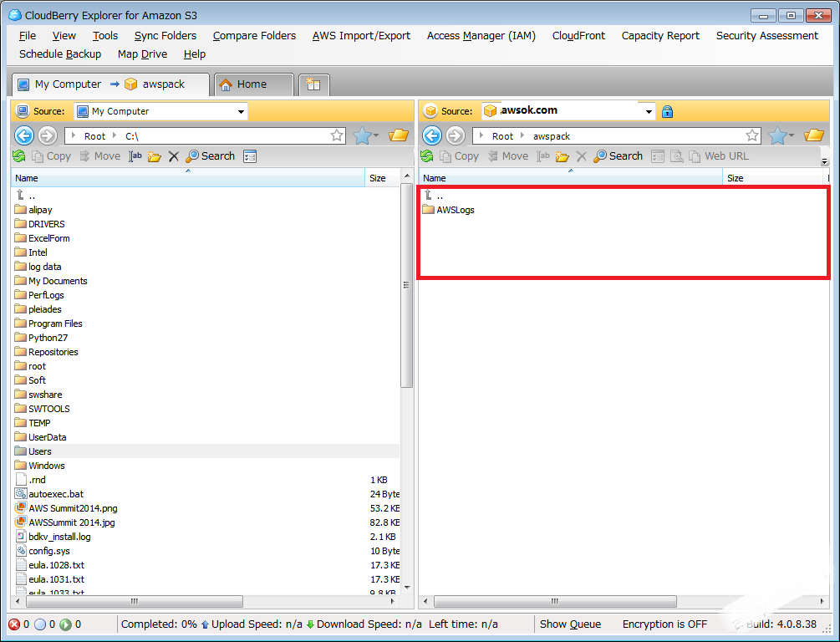Refresh the right S3 pane list

[x=427, y=156]
